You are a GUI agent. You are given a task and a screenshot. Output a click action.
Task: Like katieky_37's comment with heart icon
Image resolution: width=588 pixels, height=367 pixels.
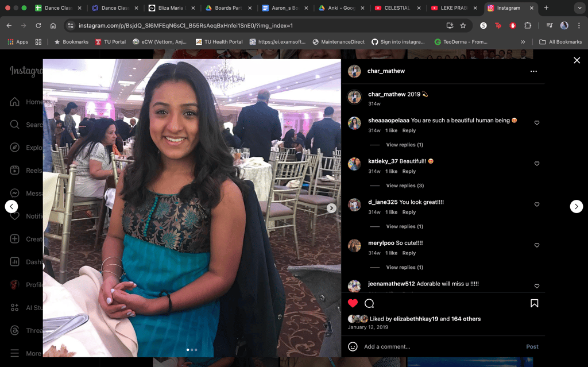click(537, 164)
